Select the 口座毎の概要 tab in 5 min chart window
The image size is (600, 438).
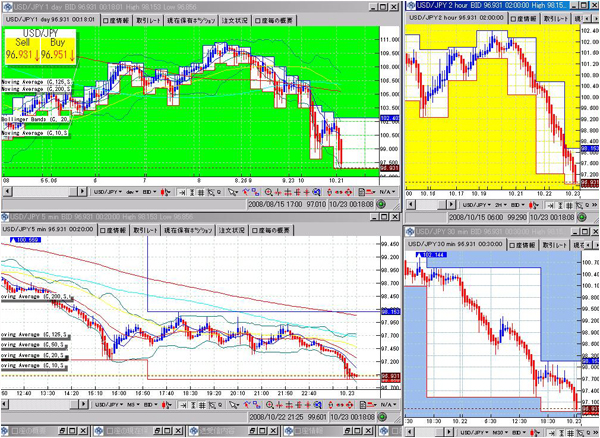coord(271,230)
